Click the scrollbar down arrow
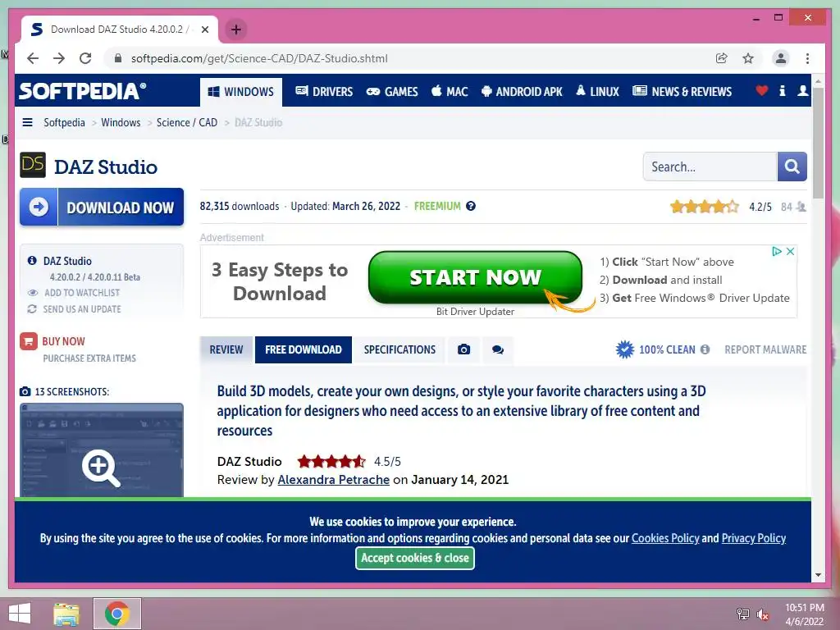 pyautogui.click(x=818, y=575)
